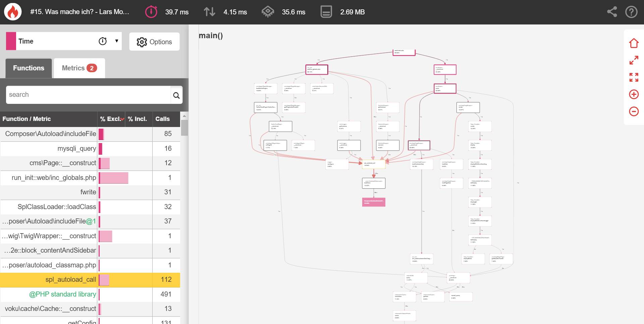
Task: Expand graph with diagonal arrows icon
Action: coord(634,60)
